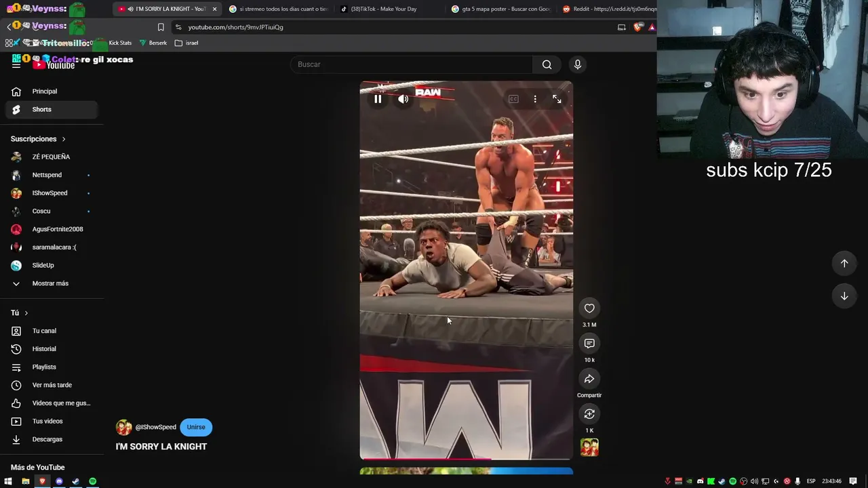Open Nettspend subscription channel

coord(52,175)
